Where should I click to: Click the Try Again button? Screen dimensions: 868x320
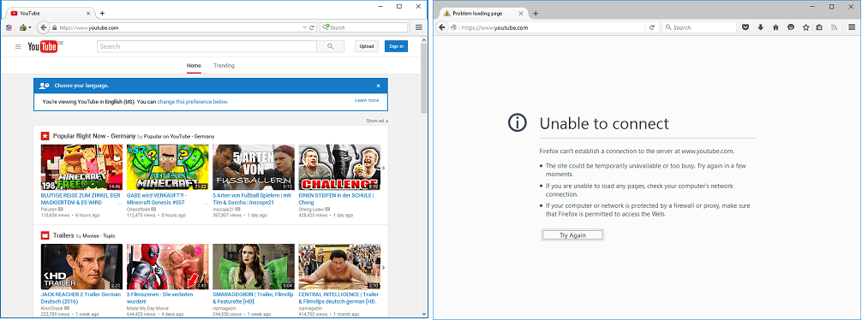click(x=572, y=235)
